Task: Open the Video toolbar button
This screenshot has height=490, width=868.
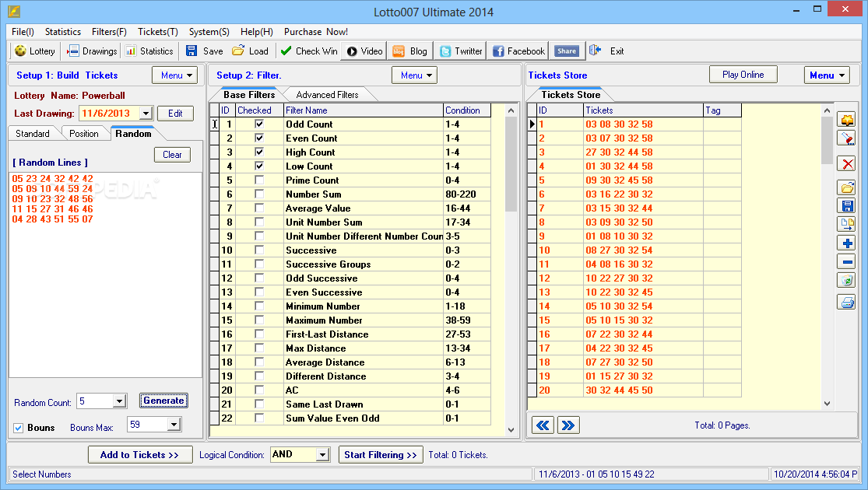Action: pyautogui.click(x=364, y=51)
